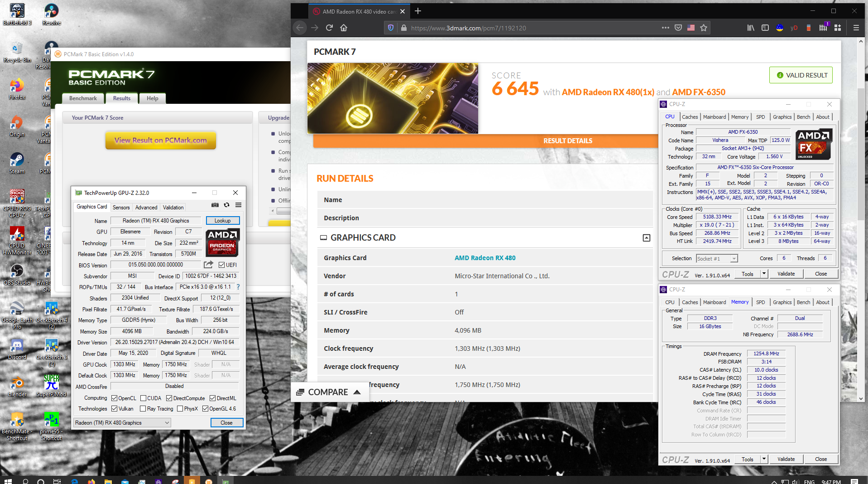Click the site lock icon
The height and width of the screenshot is (484, 868).
(404, 28)
